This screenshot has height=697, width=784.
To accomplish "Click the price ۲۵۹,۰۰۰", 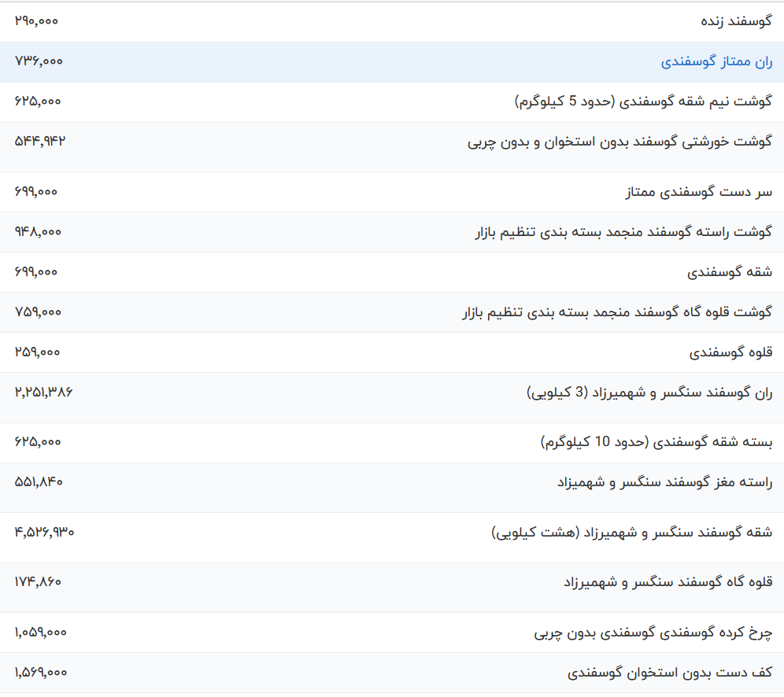I will 37,352.
